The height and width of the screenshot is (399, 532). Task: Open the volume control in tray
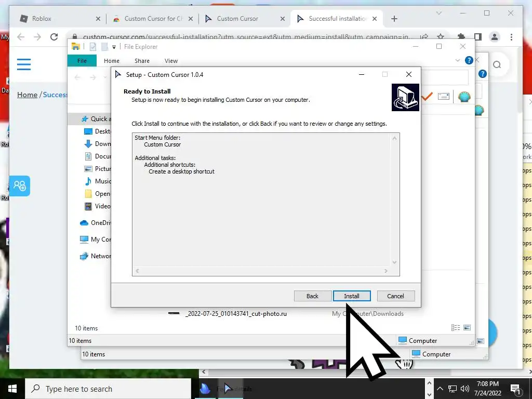tap(465, 389)
